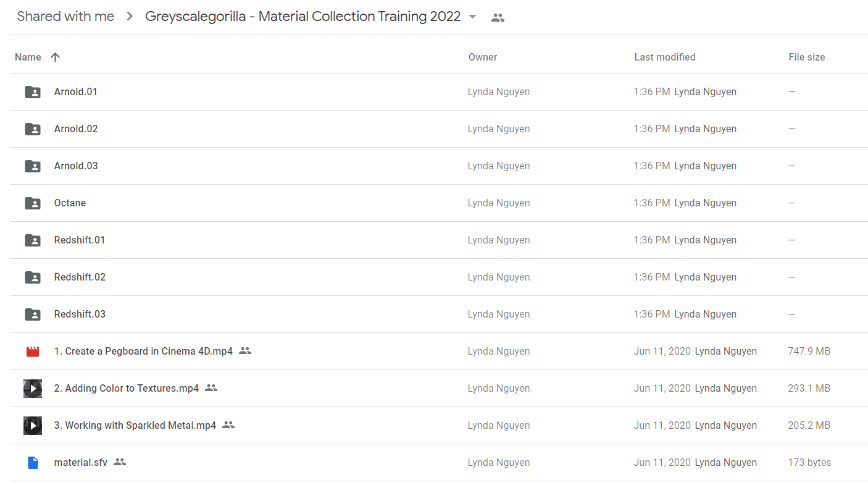This screenshot has width=868, height=485.
Task: Sort by the Name column header
Action: point(28,57)
